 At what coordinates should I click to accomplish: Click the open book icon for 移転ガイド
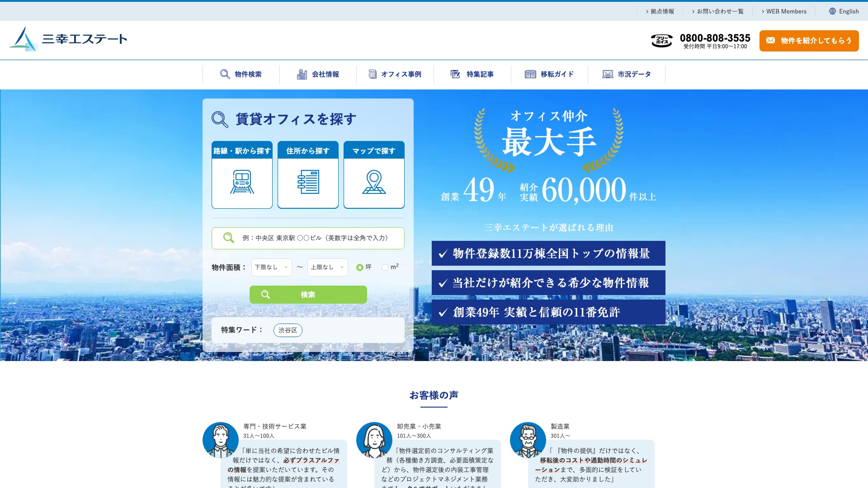click(530, 74)
